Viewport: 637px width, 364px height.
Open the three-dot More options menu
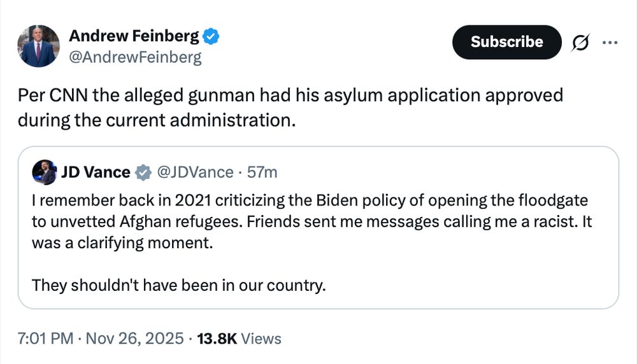click(610, 43)
